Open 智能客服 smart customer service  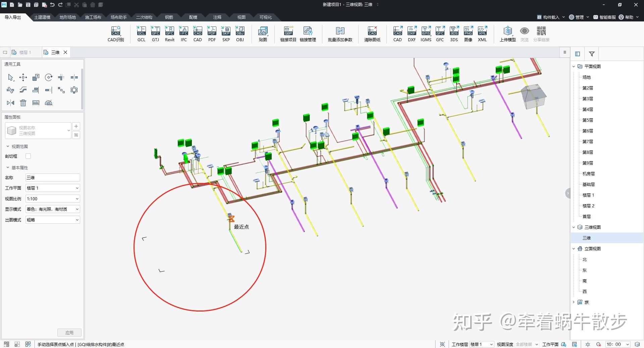(x=604, y=17)
